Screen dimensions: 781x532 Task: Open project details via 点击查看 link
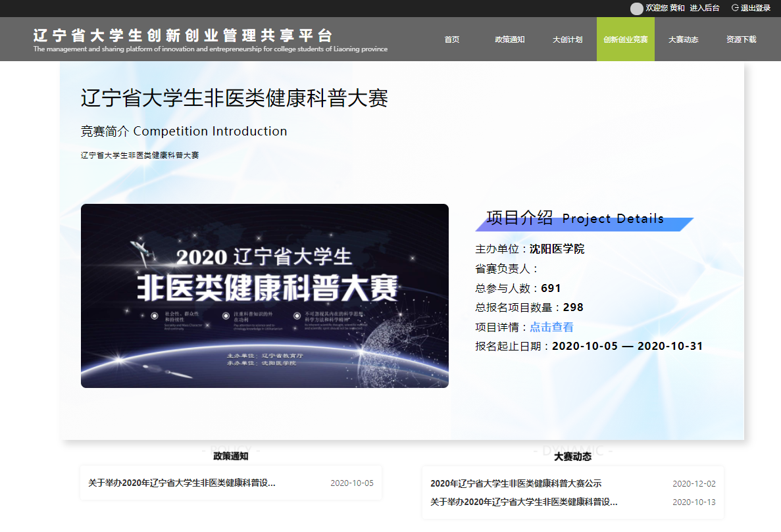(x=551, y=327)
